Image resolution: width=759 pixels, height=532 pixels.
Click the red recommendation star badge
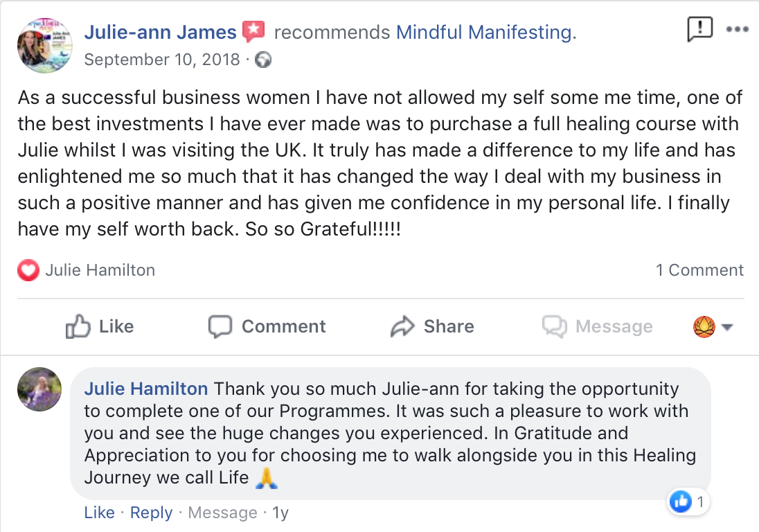pos(253,32)
